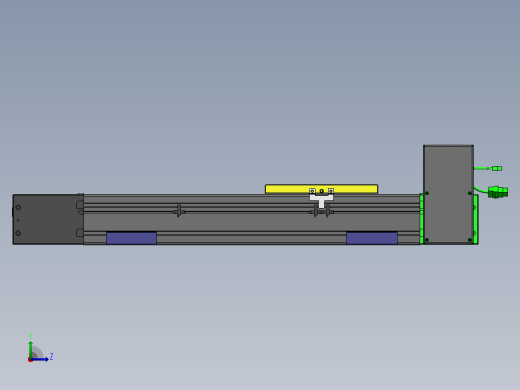Select the yellow carriage plate on the rail

click(321, 189)
